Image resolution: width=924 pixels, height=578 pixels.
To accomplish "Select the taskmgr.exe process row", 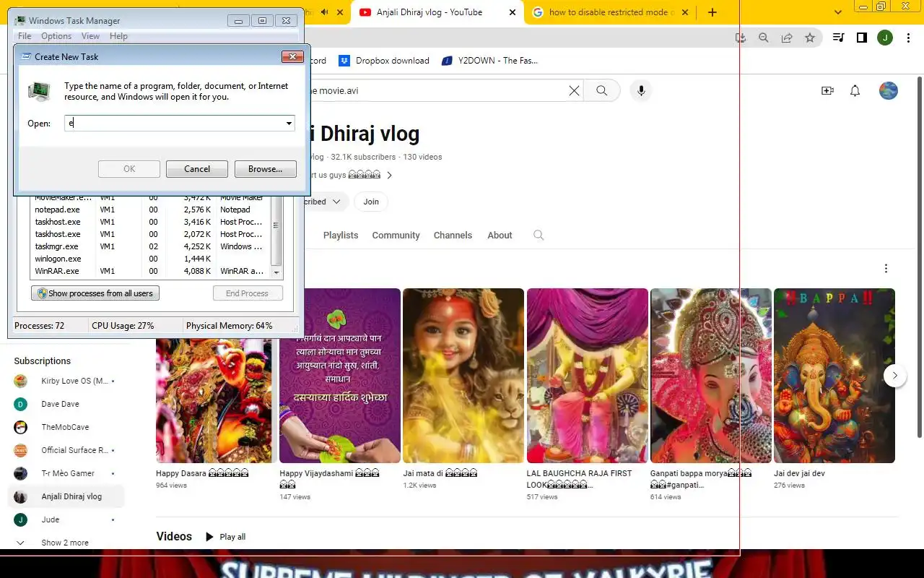I will point(150,246).
